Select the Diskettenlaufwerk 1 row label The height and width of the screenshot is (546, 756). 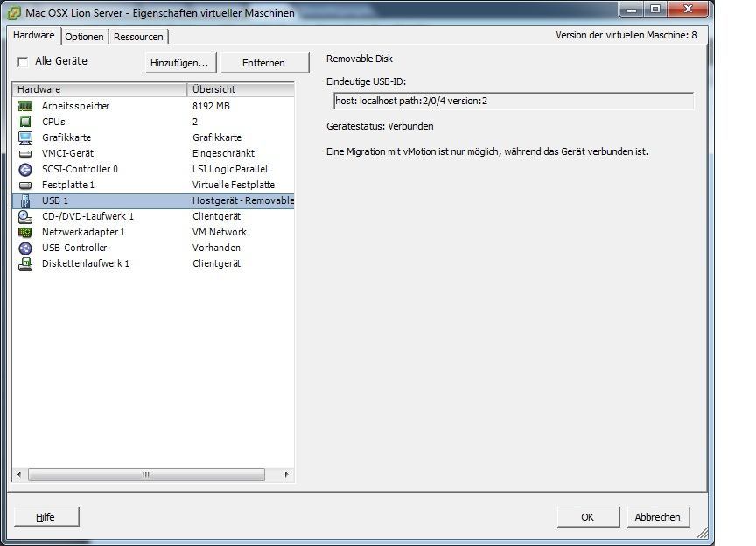click(86, 264)
